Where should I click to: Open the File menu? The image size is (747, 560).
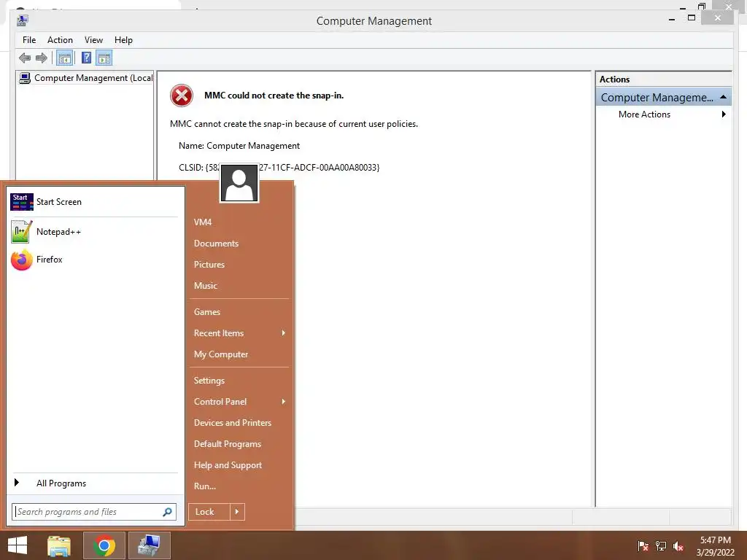pos(29,40)
